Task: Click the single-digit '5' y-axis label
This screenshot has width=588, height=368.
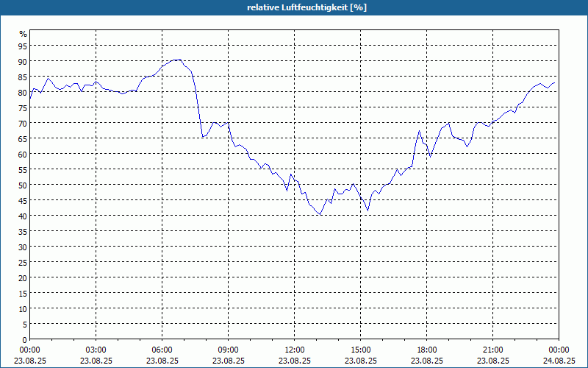Action: tap(25, 325)
